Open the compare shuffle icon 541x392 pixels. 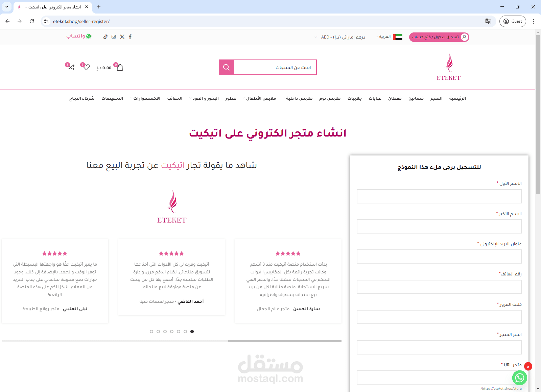pyautogui.click(x=71, y=67)
